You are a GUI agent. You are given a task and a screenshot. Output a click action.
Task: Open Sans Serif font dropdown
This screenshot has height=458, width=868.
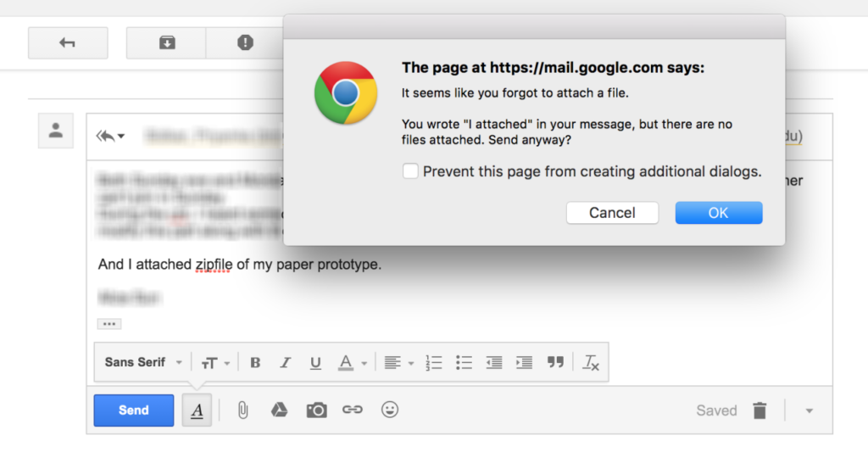tap(142, 362)
